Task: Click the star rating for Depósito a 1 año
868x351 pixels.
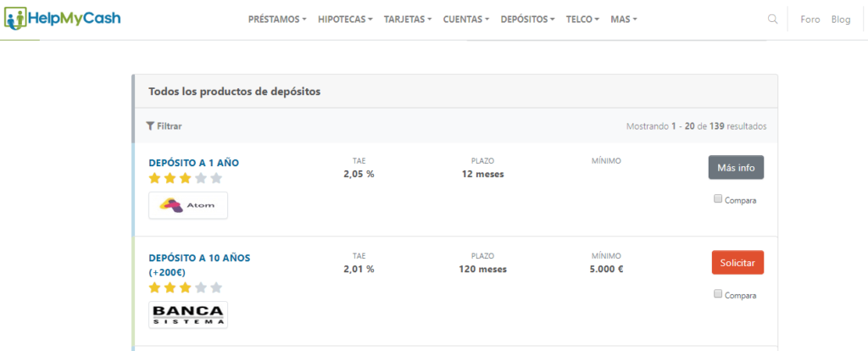Action: [x=186, y=178]
